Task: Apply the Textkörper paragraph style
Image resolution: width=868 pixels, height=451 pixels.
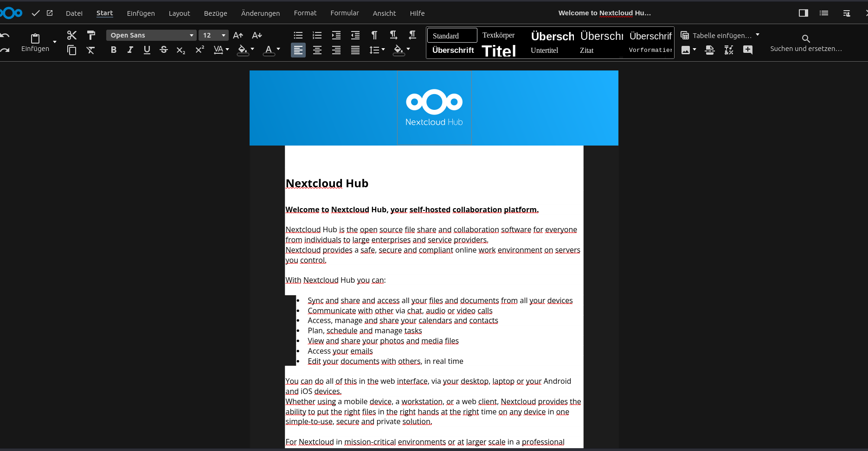Action: point(499,35)
